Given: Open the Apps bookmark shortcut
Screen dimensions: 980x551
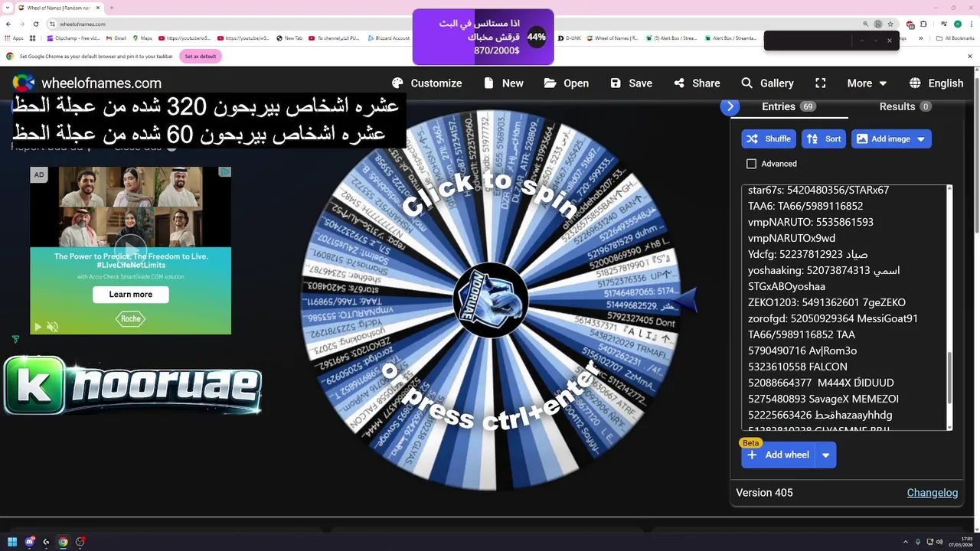Looking at the screenshot, I should (14, 37).
